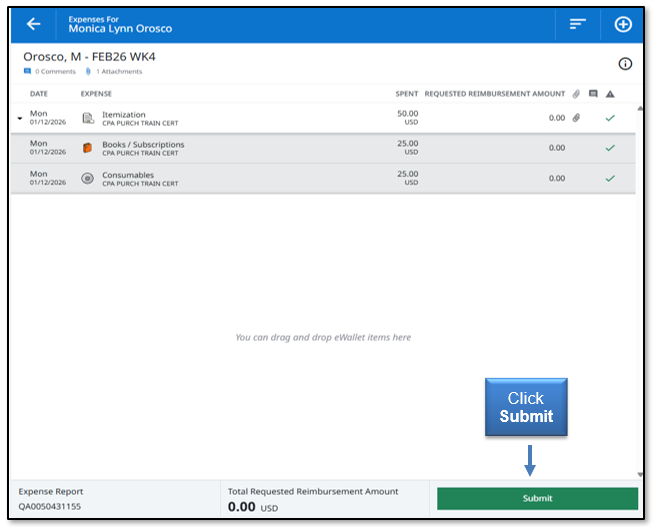Click the 0 Comments link
This screenshot has width=658, height=527.
tap(50, 72)
